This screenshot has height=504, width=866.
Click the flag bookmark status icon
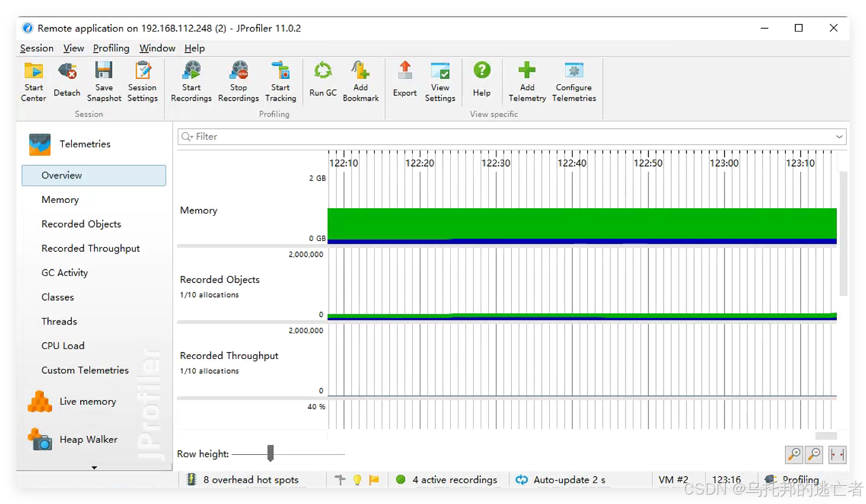point(374,480)
